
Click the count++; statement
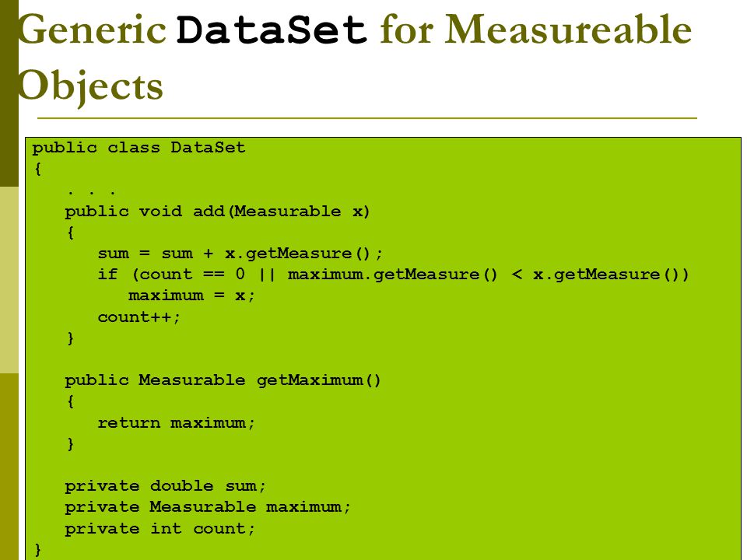[x=139, y=317]
